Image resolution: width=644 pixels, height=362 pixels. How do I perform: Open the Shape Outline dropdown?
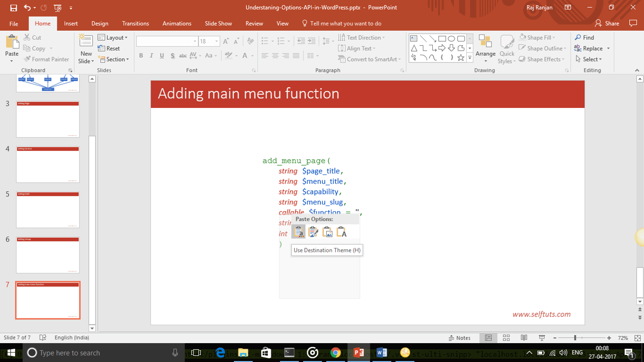click(542, 48)
